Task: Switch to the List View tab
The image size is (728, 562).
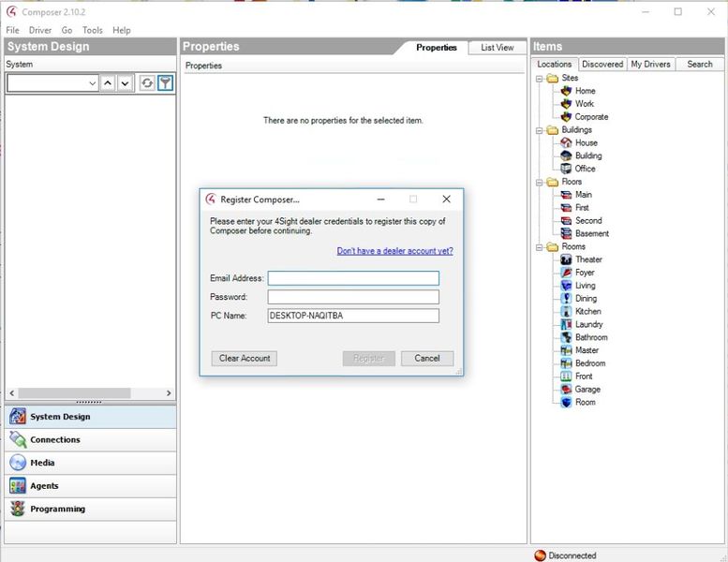Action: (x=497, y=48)
